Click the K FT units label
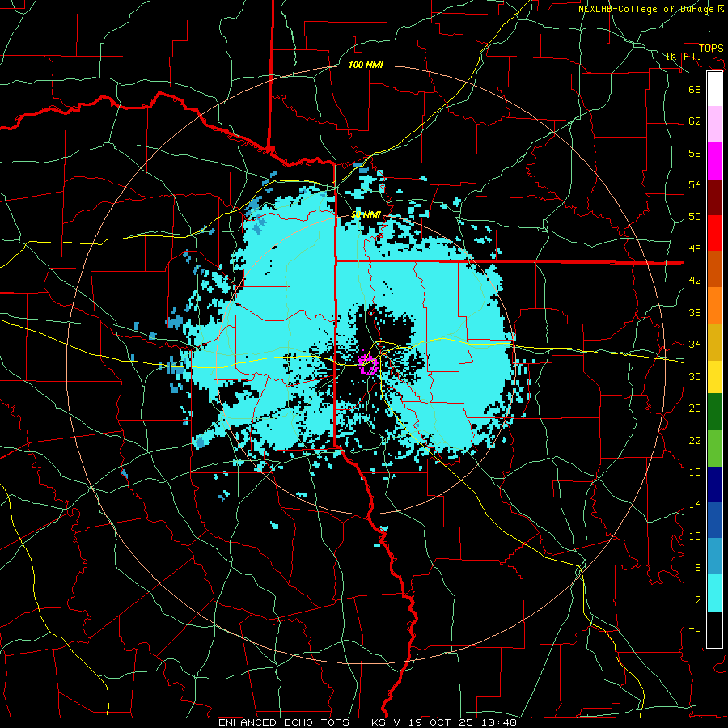 click(684, 56)
